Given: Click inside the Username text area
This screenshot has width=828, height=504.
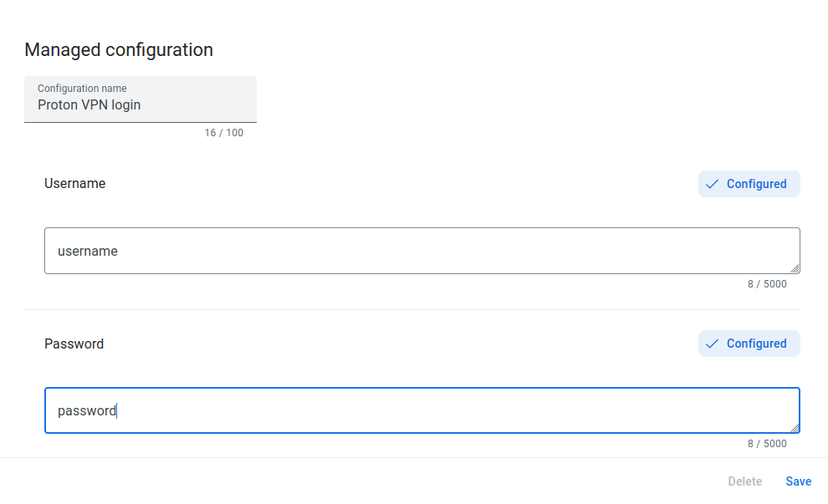Looking at the screenshot, I should tap(422, 251).
